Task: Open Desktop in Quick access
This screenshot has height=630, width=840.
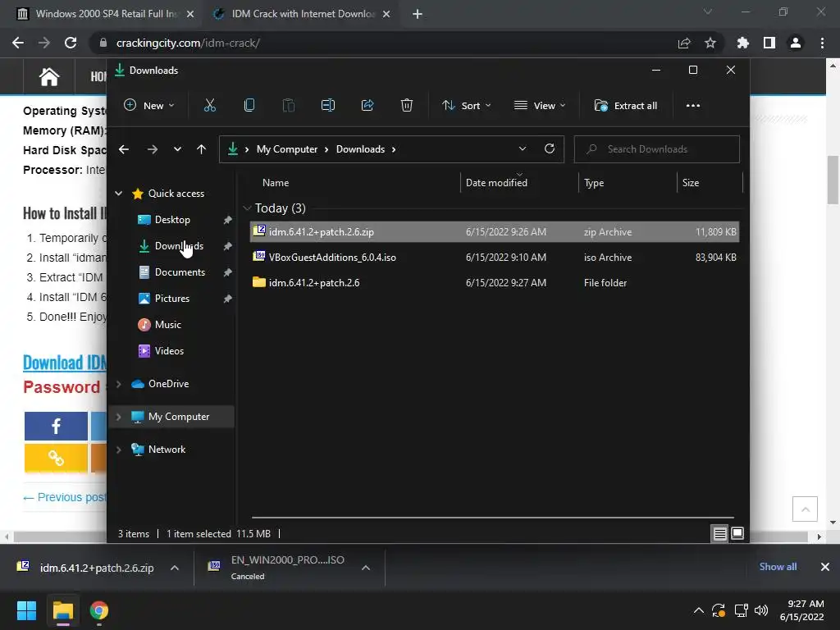Action: [172, 220]
